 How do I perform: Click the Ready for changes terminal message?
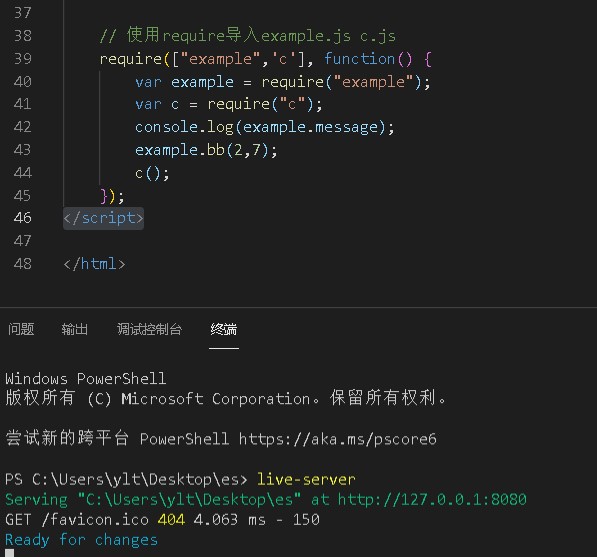[81, 540]
